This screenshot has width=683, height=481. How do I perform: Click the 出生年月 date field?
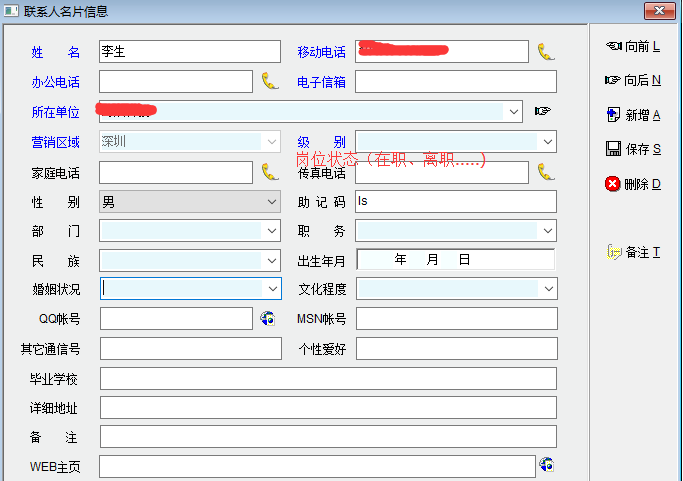[455, 260]
